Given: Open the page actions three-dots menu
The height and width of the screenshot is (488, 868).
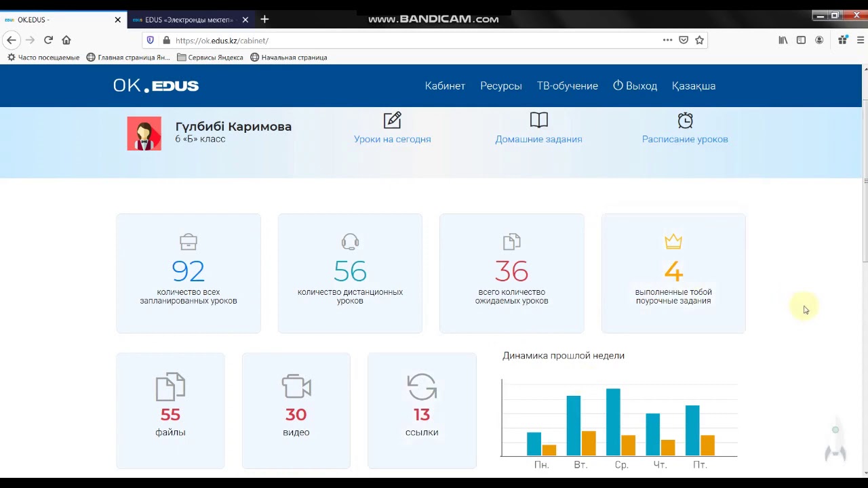Looking at the screenshot, I should [x=667, y=40].
